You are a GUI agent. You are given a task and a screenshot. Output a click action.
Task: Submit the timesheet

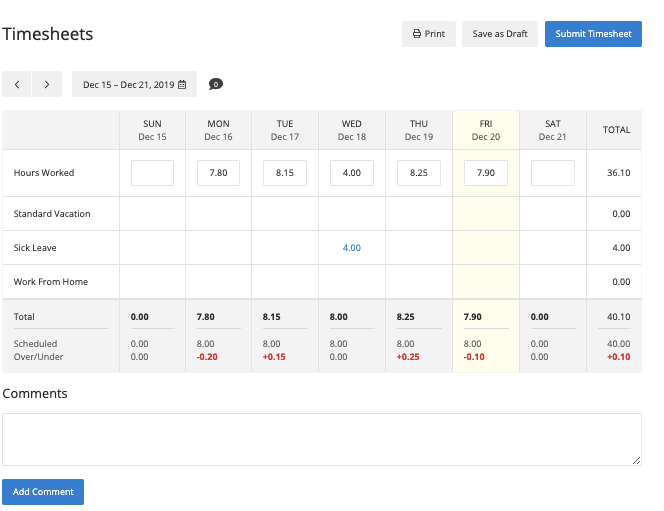coord(593,34)
